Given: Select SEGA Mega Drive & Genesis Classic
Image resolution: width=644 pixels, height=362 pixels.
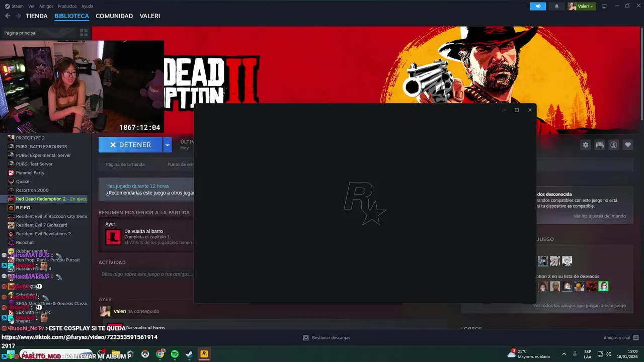Looking at the screenshot, I should pyautogui.click(x=51, y=304).
